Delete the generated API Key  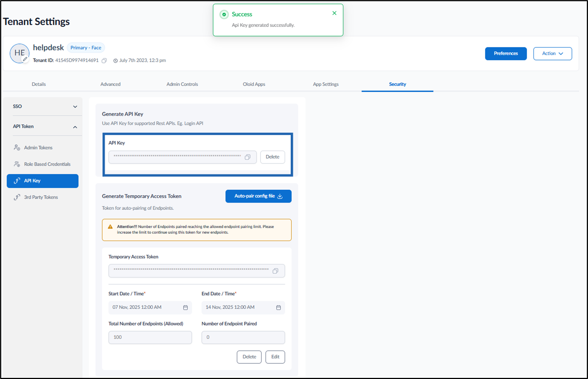click(273, 157)
